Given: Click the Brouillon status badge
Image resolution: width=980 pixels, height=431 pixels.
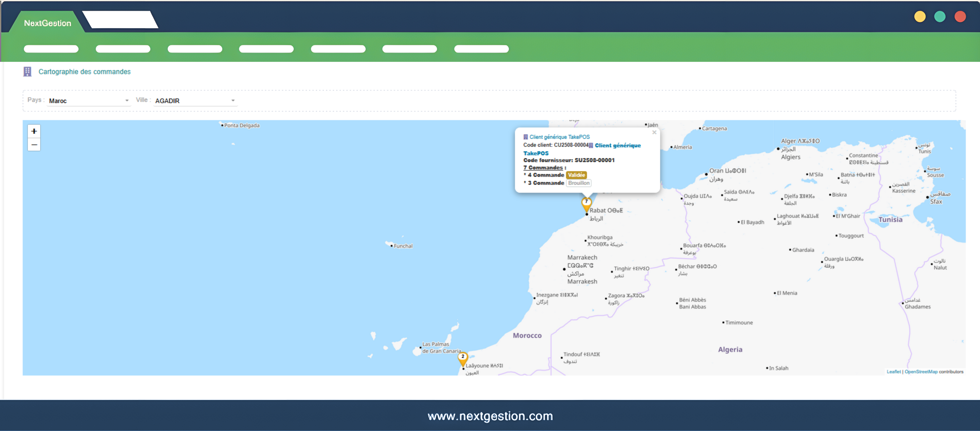Looking at the screenshot, I should click(579, 183).
